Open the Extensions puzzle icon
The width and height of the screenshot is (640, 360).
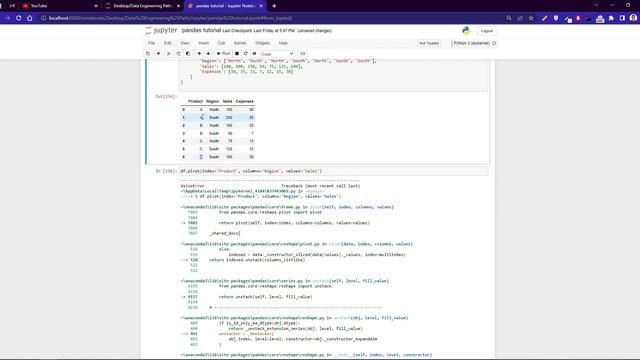[611, 18]
